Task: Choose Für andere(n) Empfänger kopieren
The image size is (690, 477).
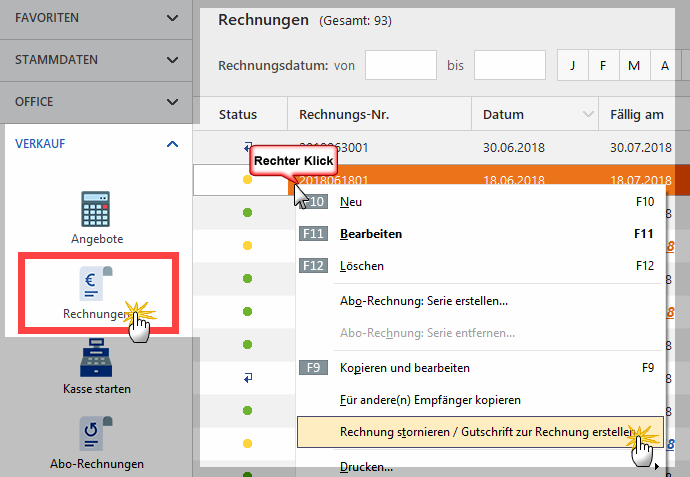Action: coord(480,400)
